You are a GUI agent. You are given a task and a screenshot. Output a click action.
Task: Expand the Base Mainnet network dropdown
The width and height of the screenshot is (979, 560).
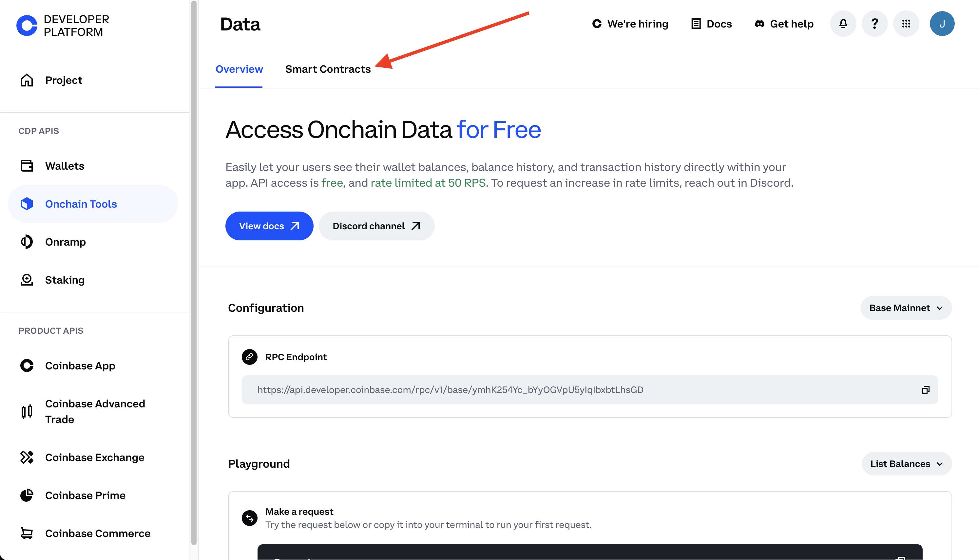click(x=906, y=308)
